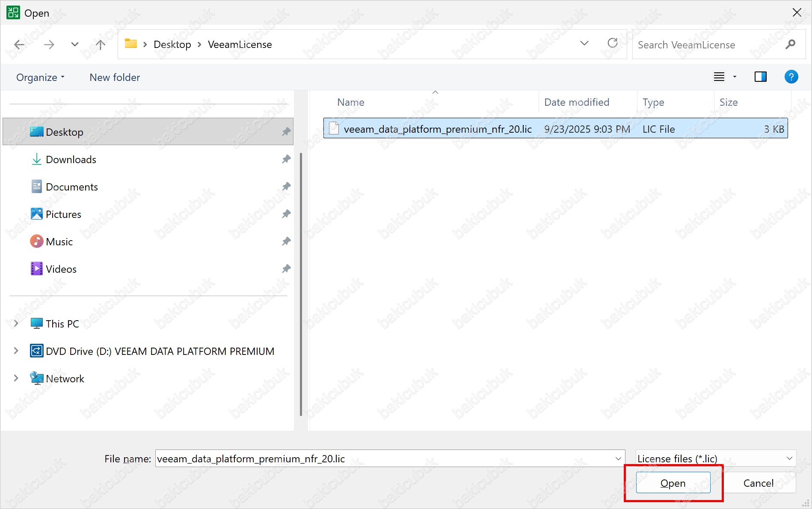This screenshot has height=509, width=812.
Task: Open the recent locations dropdown arrow
Action: click(75, 45)
